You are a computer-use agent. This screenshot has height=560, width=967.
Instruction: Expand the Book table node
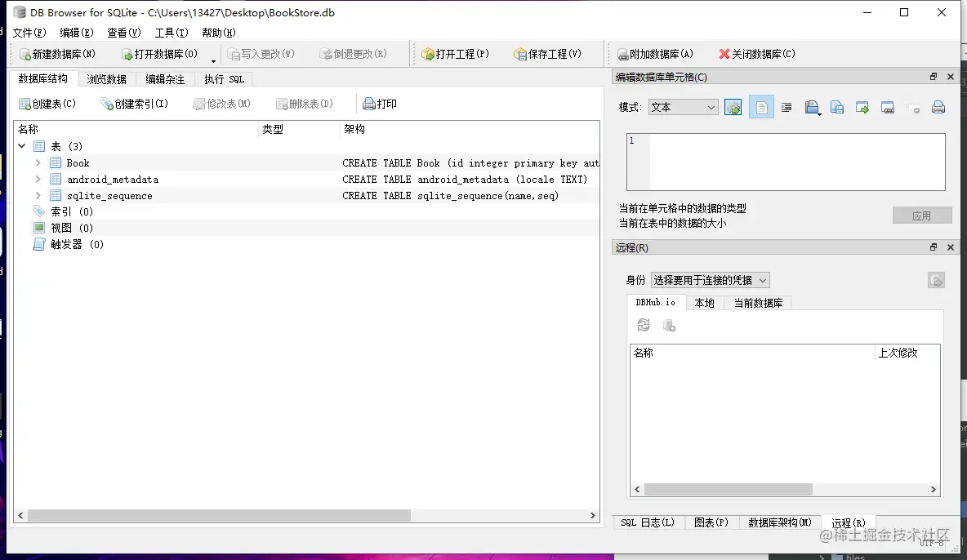pyautogui.click(x=38, y=162)
